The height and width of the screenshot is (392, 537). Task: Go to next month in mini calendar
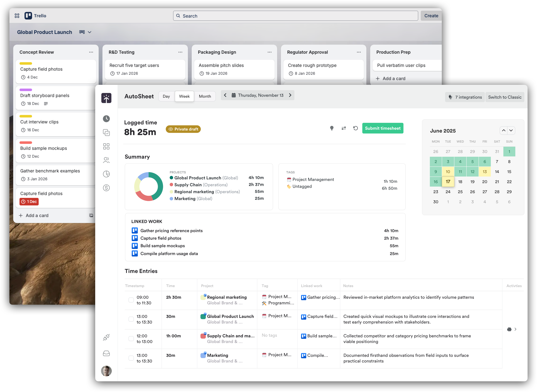[x=511, y=131]
